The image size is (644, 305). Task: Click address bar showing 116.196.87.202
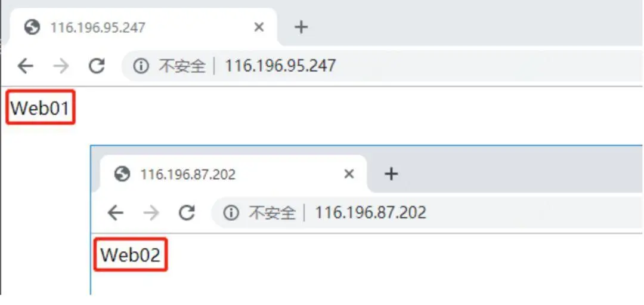tap(427, 213)
